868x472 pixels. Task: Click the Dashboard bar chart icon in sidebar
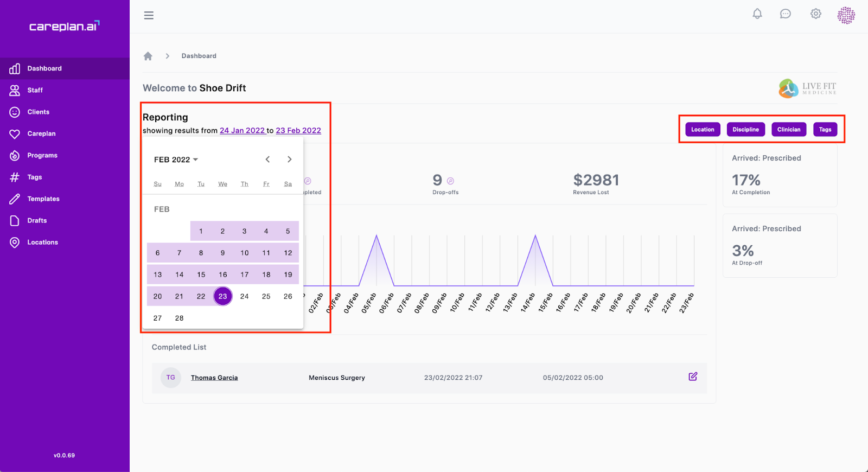pyautogui.click(x=15, y=68)
